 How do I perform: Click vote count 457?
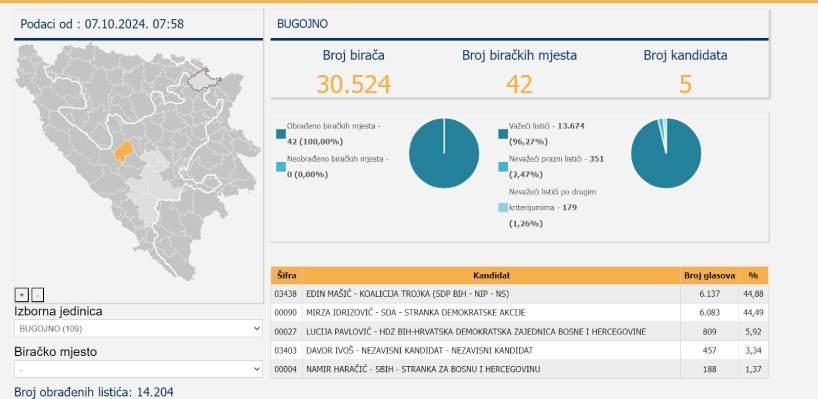tap(709, 350)
